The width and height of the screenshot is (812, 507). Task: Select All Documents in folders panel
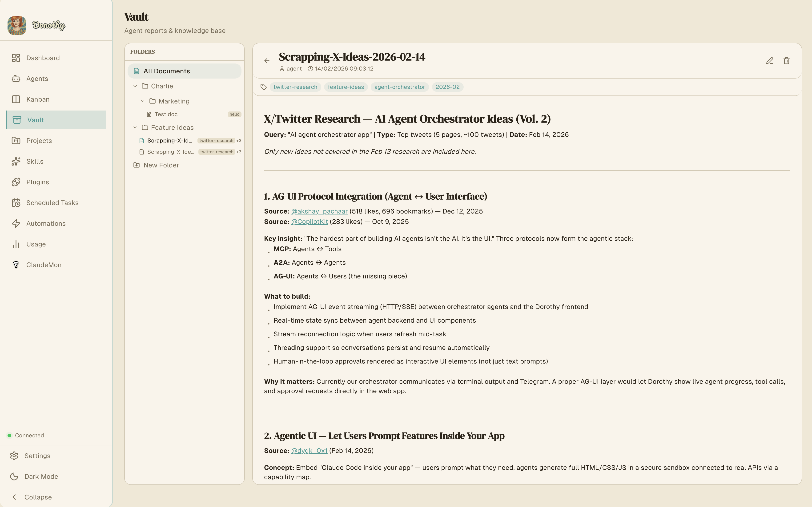(x=166, y=71)
